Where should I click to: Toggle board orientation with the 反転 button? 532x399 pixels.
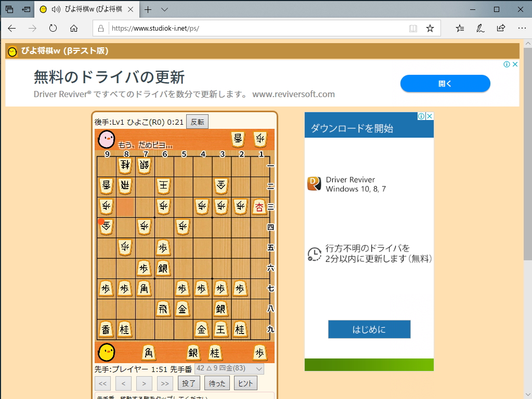(197, 121)
